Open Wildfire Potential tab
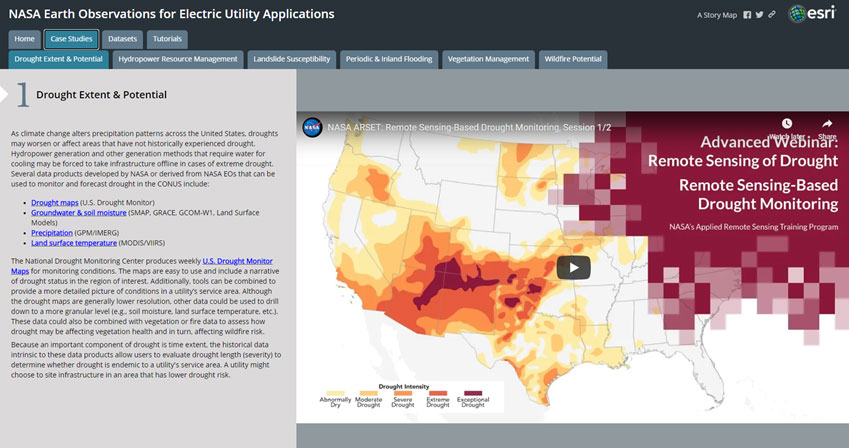The height and width of the screenshot is (448, 849). (573, 59)
